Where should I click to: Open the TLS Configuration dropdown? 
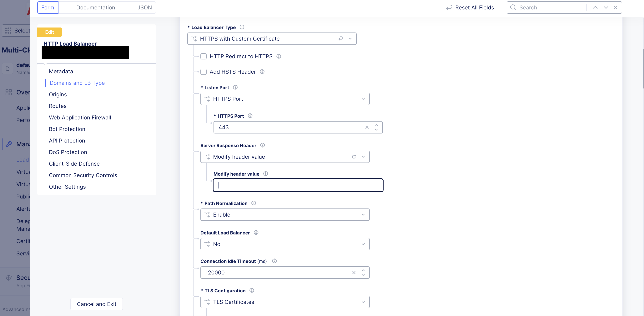tap(363, 302)
